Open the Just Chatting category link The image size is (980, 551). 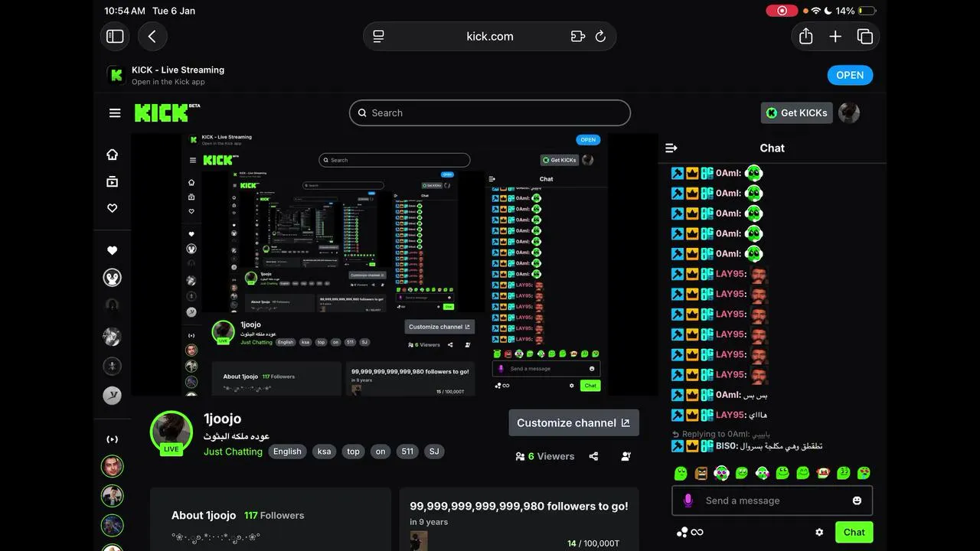point(233,452)
